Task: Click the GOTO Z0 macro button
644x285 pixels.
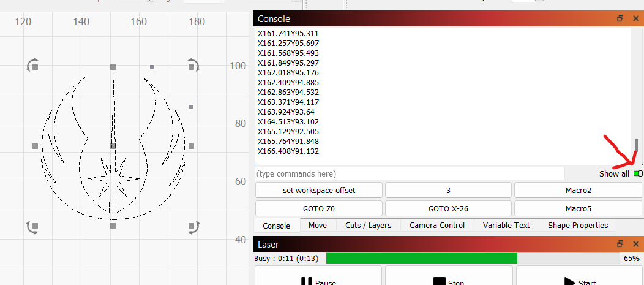Action: 318,208
